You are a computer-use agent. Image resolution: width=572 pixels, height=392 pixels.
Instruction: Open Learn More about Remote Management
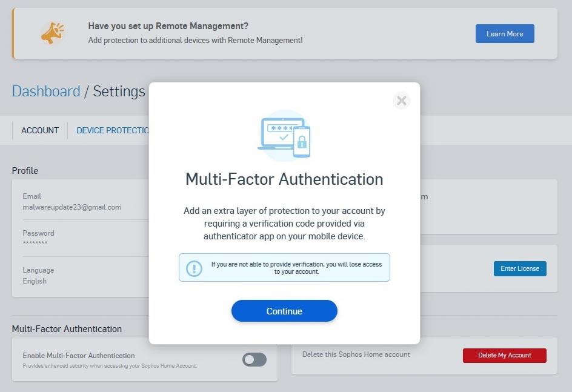504,34
